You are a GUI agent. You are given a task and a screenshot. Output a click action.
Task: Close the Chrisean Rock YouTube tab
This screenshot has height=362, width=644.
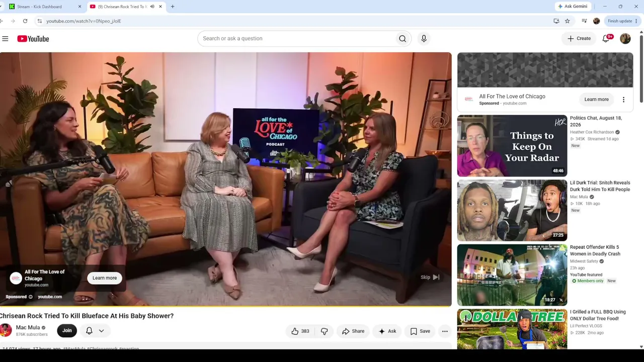pos(160,7)
